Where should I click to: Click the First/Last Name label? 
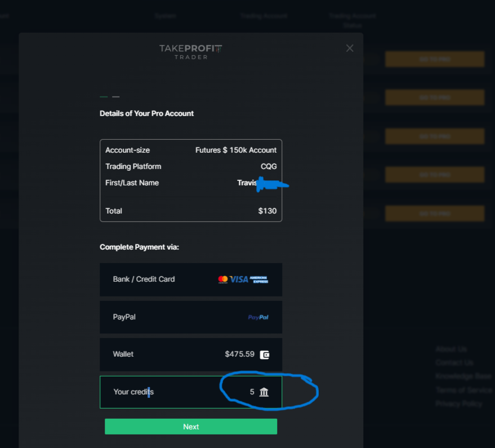pyautogui.click(x=132, y=183)
